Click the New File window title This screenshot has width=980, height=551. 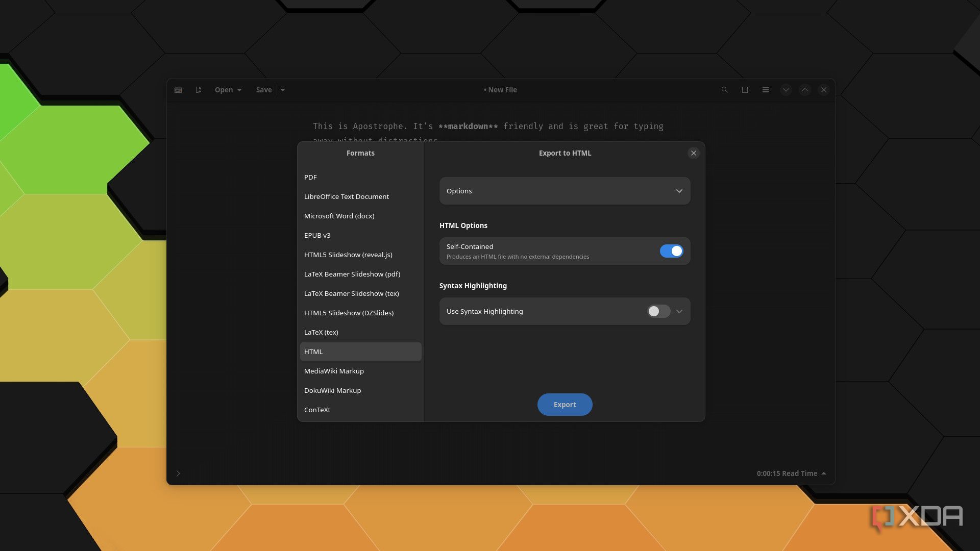pos(500,90)
